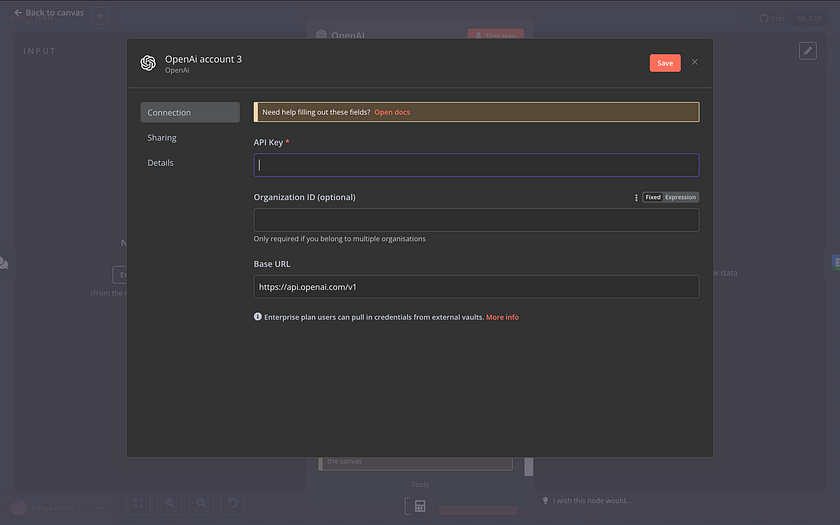Open the Connection section

click(x=190, y=112)
